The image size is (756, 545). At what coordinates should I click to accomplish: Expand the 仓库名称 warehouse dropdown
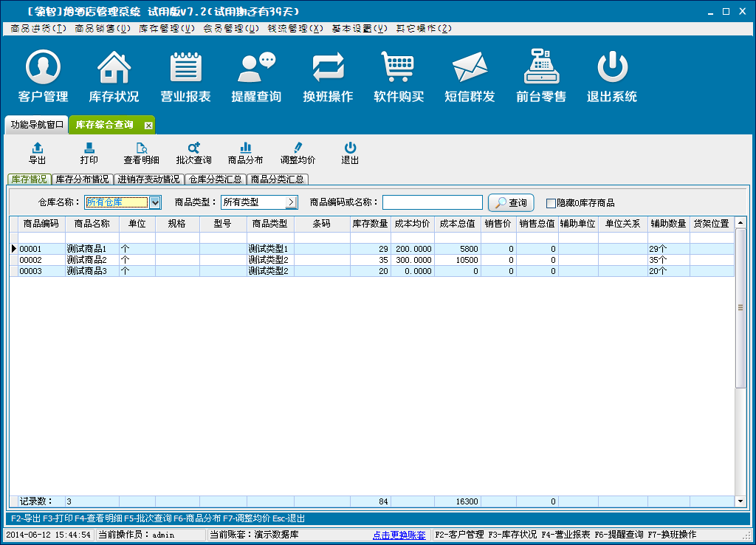(155, 202)
